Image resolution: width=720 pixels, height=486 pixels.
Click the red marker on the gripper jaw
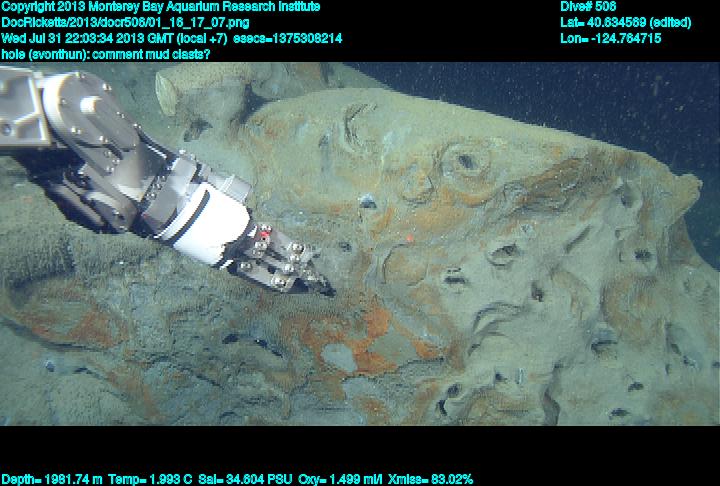tap(265, 232)
